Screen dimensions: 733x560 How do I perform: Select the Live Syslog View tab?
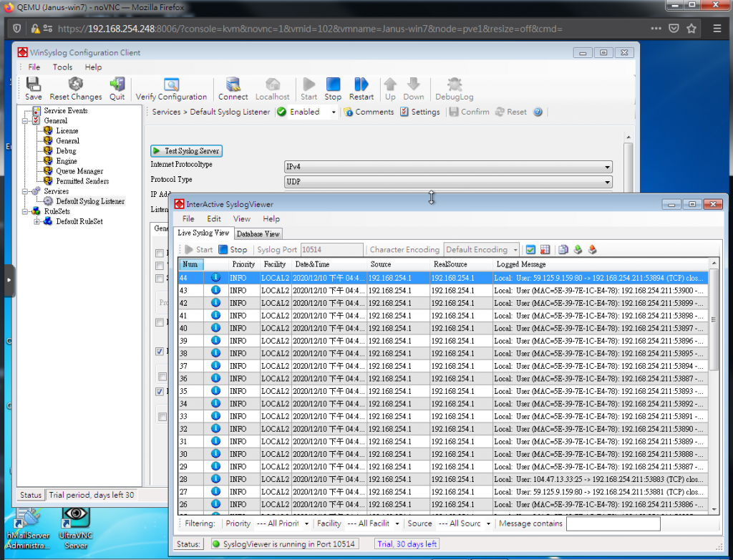(203, 233)
